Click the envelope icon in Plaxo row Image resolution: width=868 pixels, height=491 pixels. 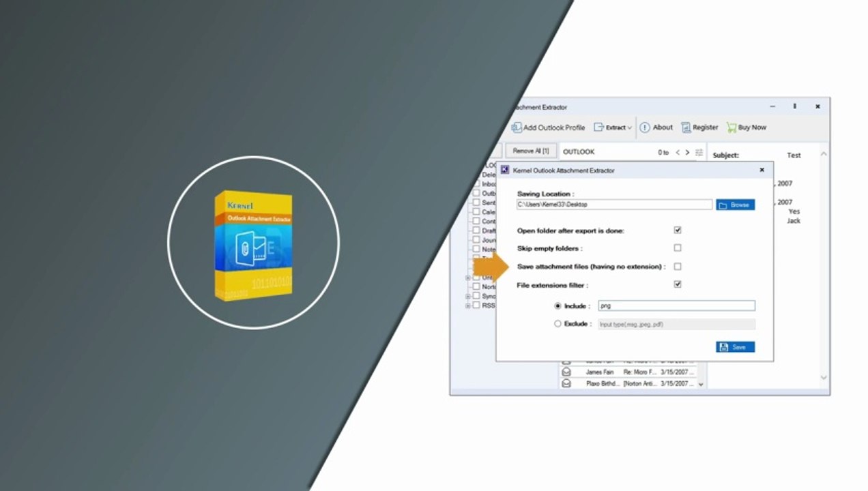coord(566,384)
